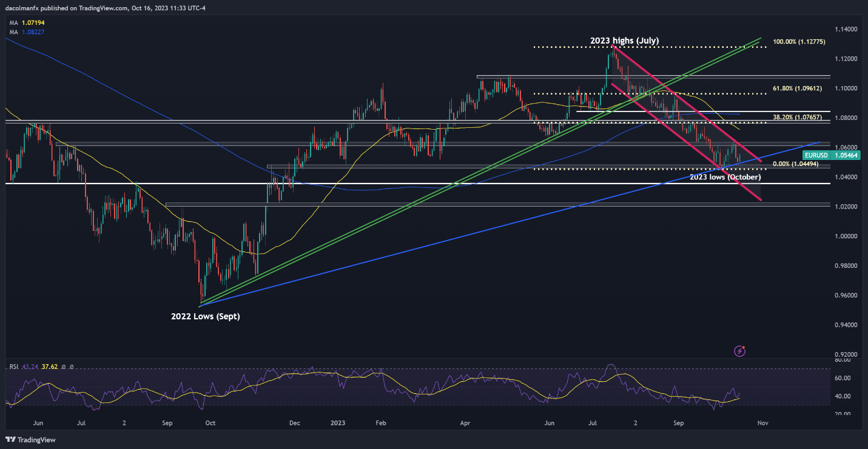Click the "2022 Lows (Sept)" text annotation
This screenshot has width=868, height=449.
click(x=205, y=316)
